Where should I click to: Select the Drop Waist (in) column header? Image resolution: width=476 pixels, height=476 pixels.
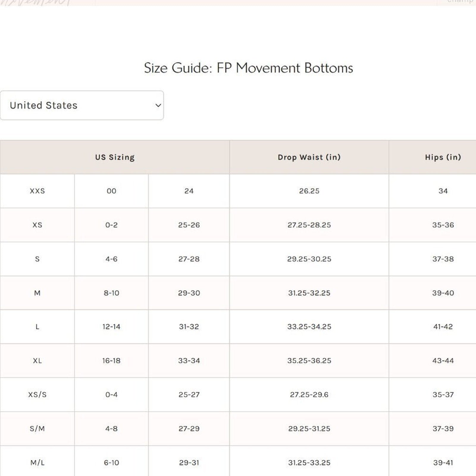309,157
